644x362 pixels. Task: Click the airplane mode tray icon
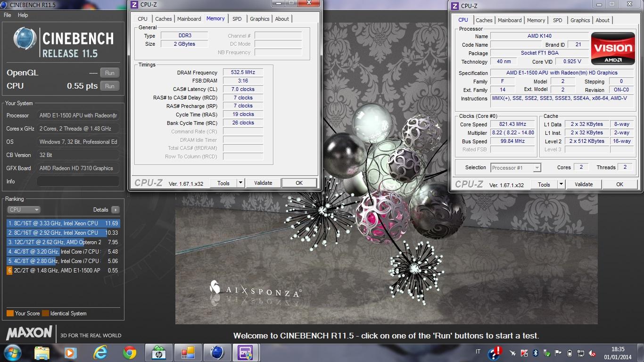pyautogui.click(x=513, y=353)
